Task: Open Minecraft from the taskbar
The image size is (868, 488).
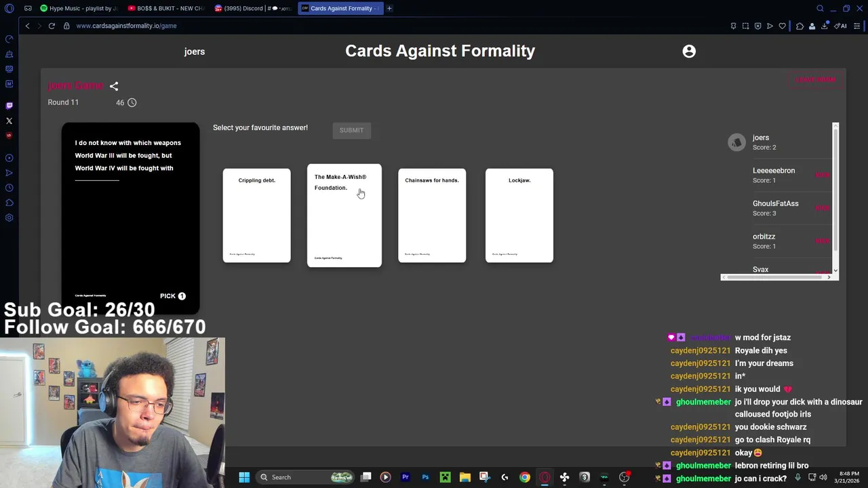Action: (x=445, y=477)
